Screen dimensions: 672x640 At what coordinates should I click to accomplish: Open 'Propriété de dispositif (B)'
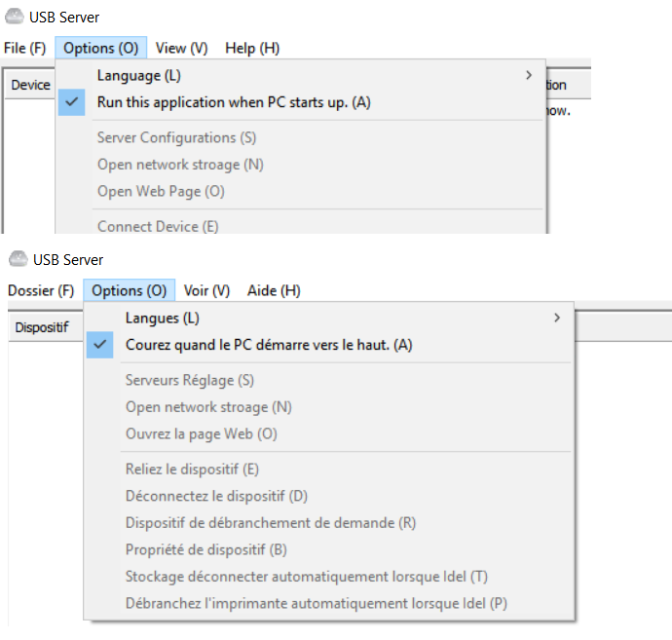pos(205,549)
